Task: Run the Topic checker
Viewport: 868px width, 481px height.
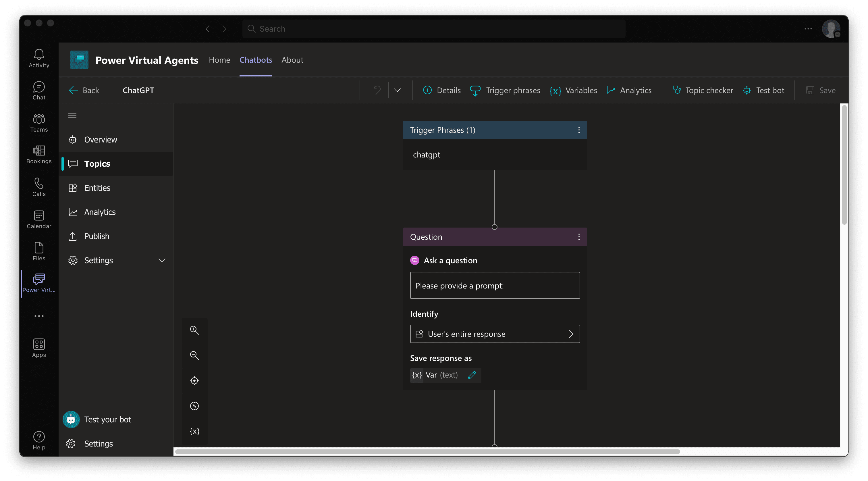Action: (703, 90)
